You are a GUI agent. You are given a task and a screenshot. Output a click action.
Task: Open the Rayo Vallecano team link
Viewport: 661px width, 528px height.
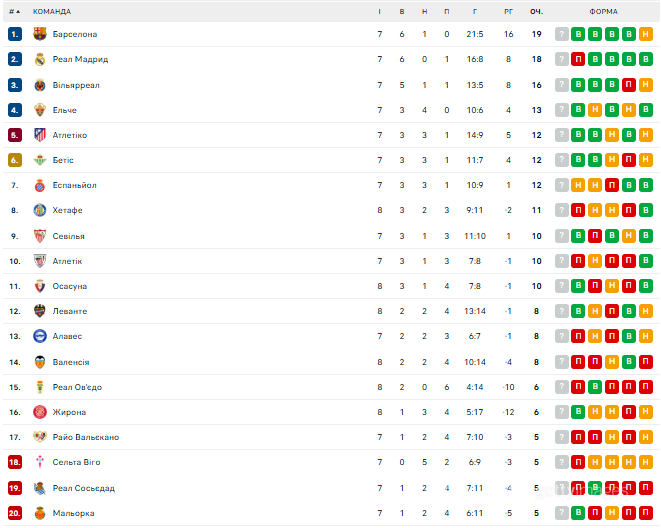(x=85, y=437)
